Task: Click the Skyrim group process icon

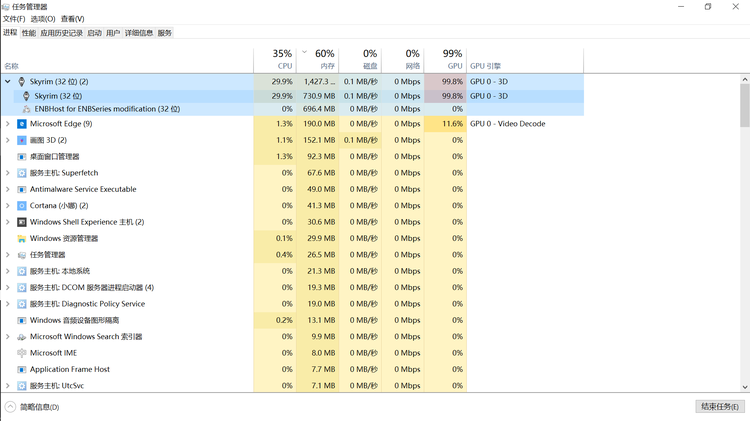Action: pos(22,82)
